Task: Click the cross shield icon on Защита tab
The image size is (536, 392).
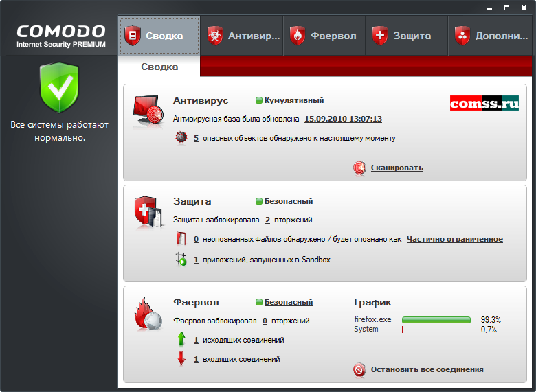Action: (x=380, y=36)
